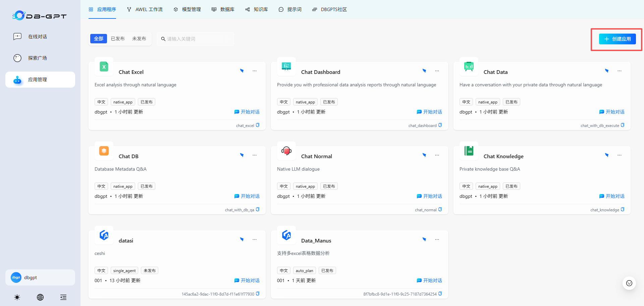Viewport: 644px width, 306px height.
Task: Open 在线对话 in the sidebar
Action: pyautogui.click(x=37, y=37)
